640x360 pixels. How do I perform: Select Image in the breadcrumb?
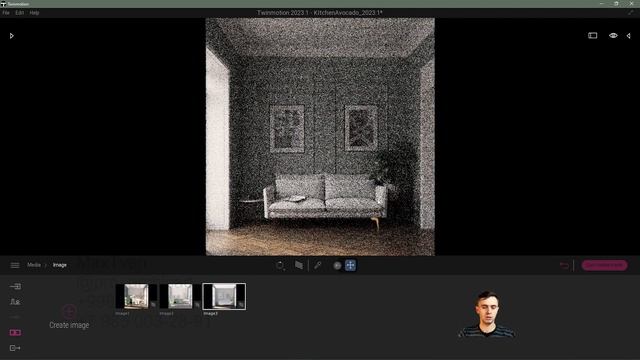[60, 265]
